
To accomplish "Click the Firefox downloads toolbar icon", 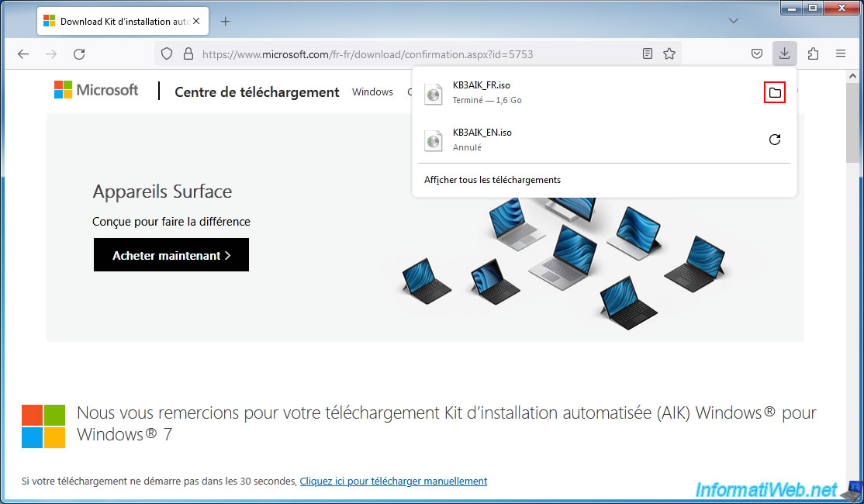I will (784, 54).
